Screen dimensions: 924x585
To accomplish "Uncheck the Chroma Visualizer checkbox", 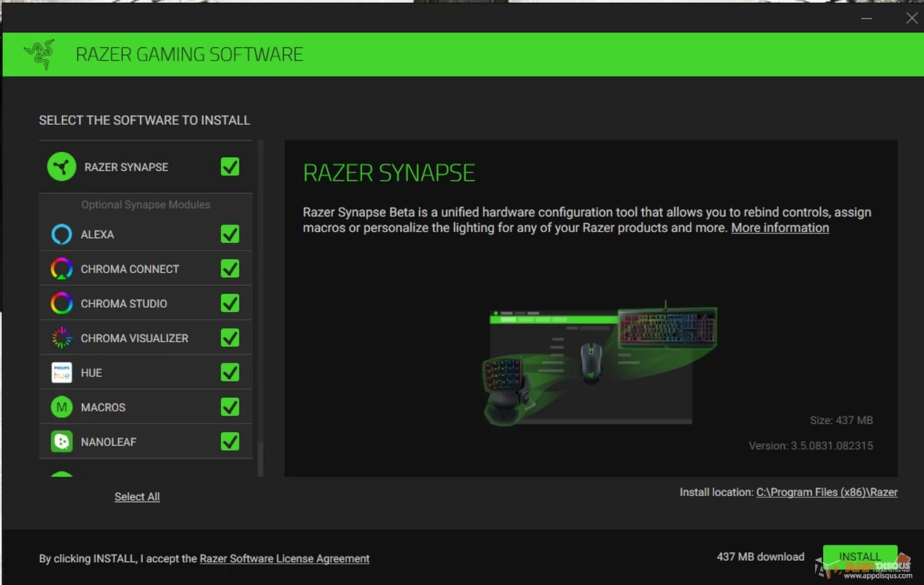I will point(230,338).
